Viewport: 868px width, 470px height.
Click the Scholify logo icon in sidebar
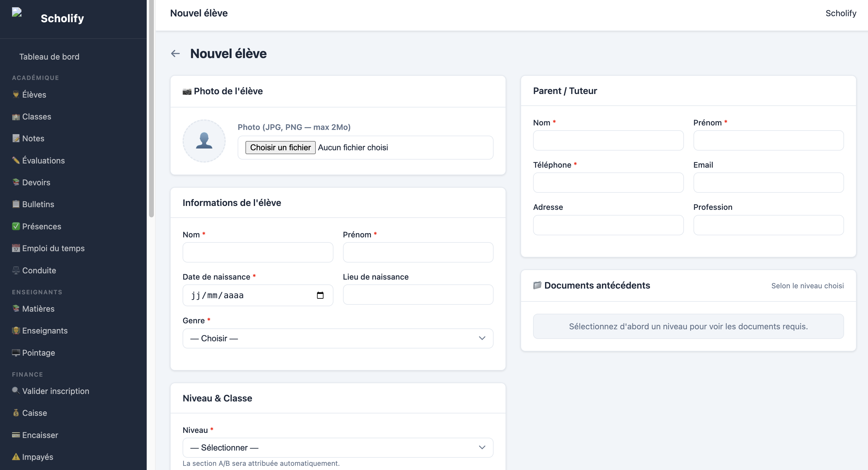17,13
